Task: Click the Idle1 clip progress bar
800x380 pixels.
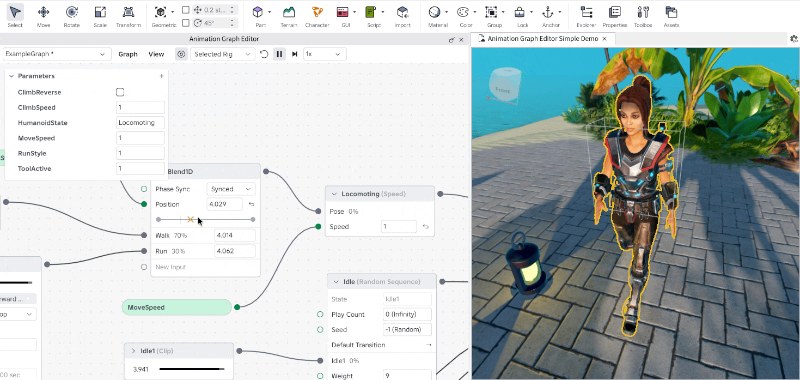Action: tap(192, 369)
